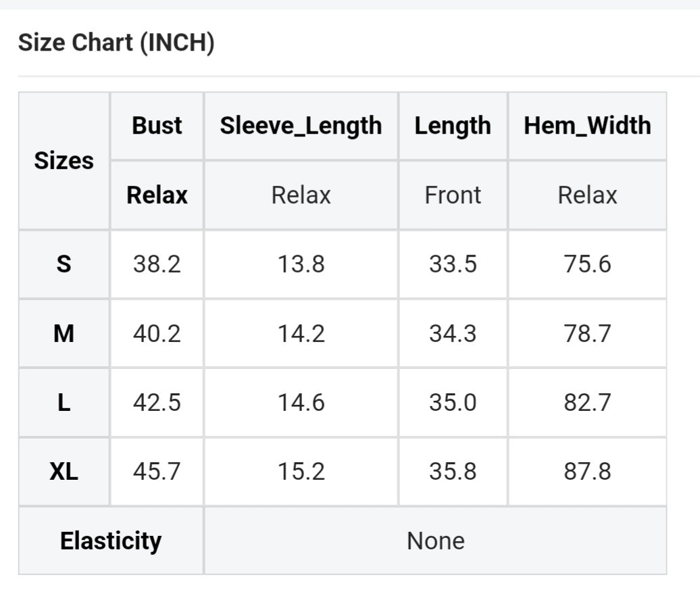Click the Size Chart (INCH) heading

pyautogui.click(x=116, y=43)
